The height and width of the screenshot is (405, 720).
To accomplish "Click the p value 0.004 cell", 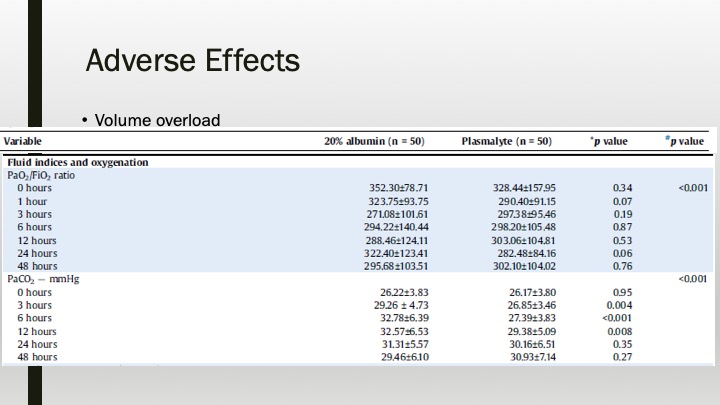I will (x=622, y=305).
